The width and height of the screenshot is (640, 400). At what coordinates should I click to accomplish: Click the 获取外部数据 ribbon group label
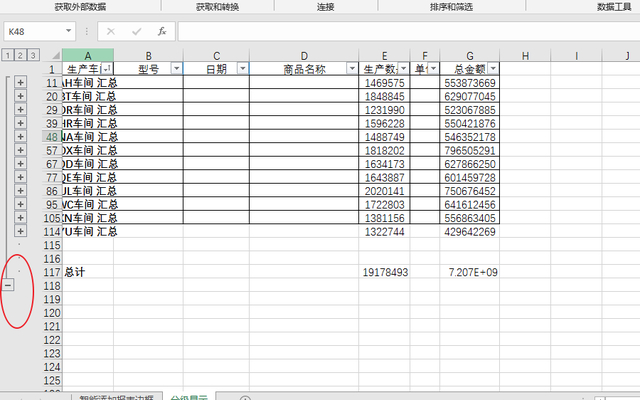pos(80,7)
